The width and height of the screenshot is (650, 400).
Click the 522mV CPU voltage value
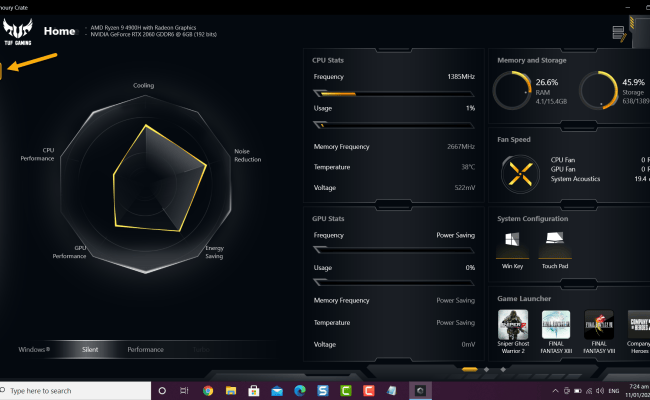[465, 188]
